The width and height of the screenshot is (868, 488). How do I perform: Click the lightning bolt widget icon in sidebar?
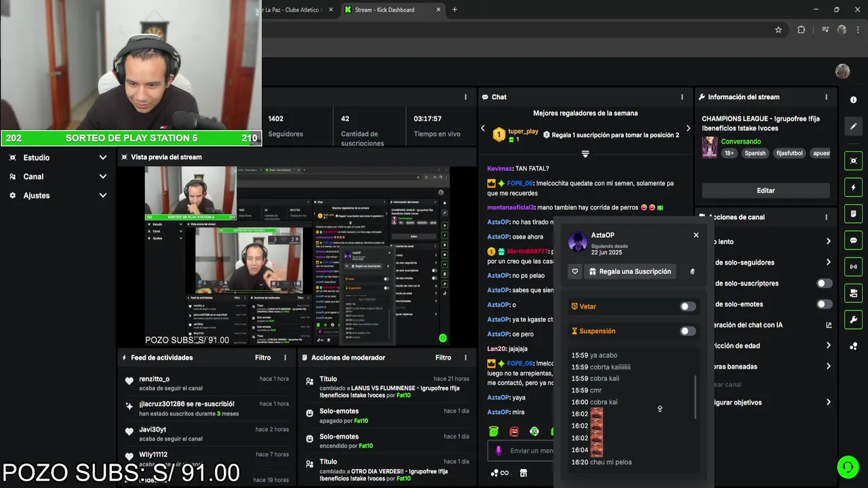(853, 187)
